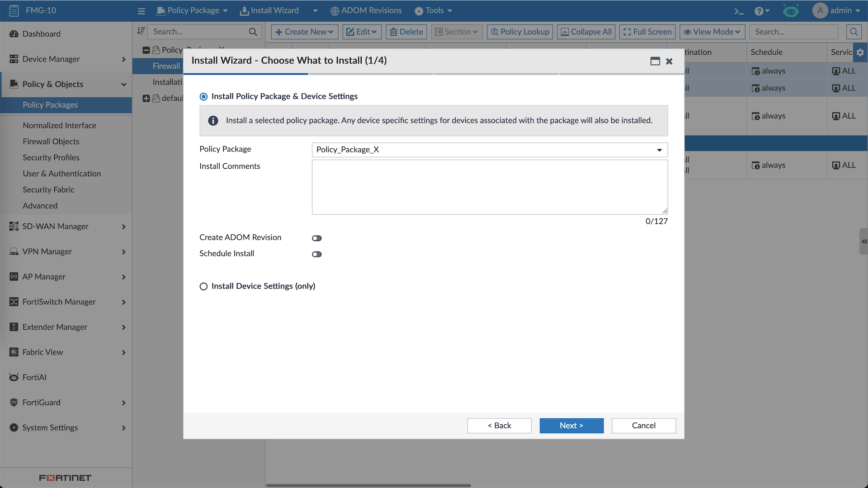Turn on the Schedule Install toggle
Viewport: 868px width, 488px height.
(316, 254)
